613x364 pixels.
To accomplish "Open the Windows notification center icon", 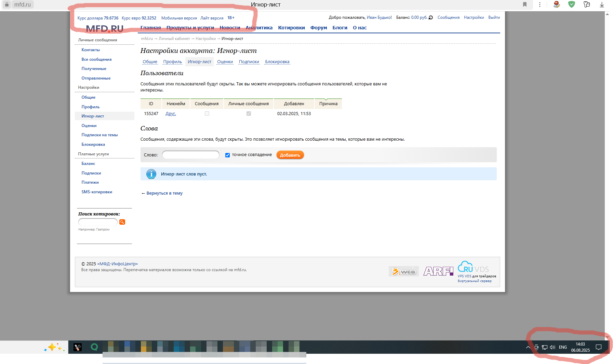I will pos(599,347).
